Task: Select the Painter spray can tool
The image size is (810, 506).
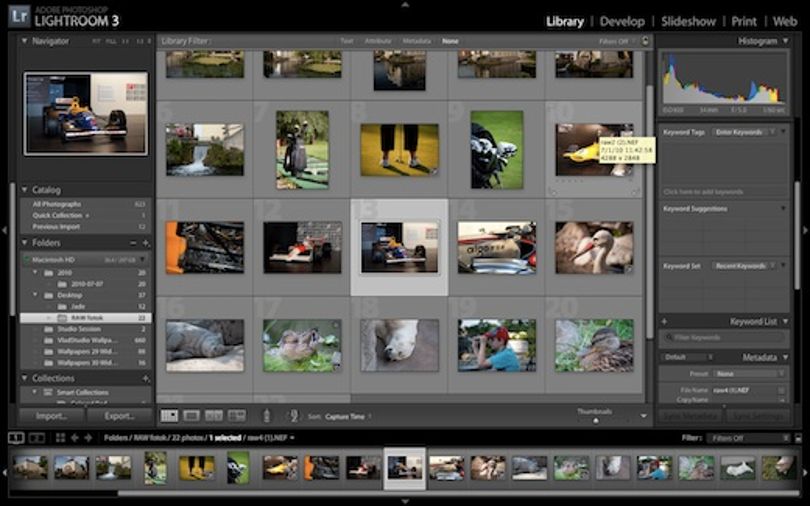Action: (267, 416)
